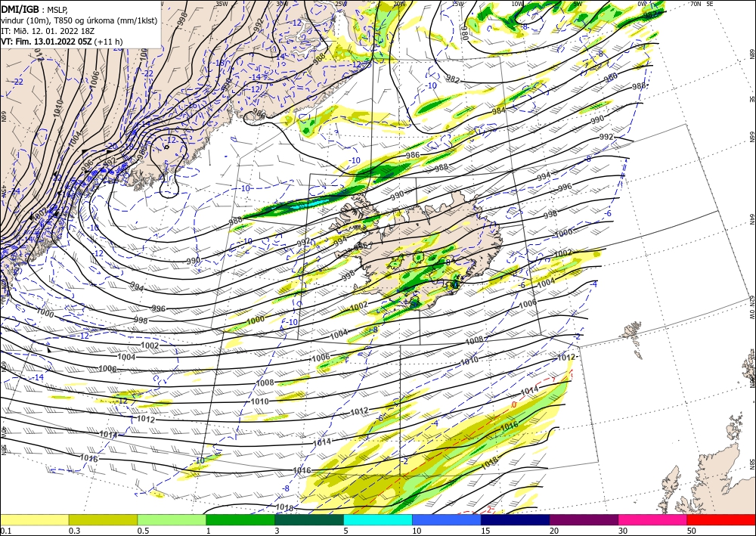Click the '35W' longitude label at top
Screen dimensions: 756x536
click(x=222, y=3)
